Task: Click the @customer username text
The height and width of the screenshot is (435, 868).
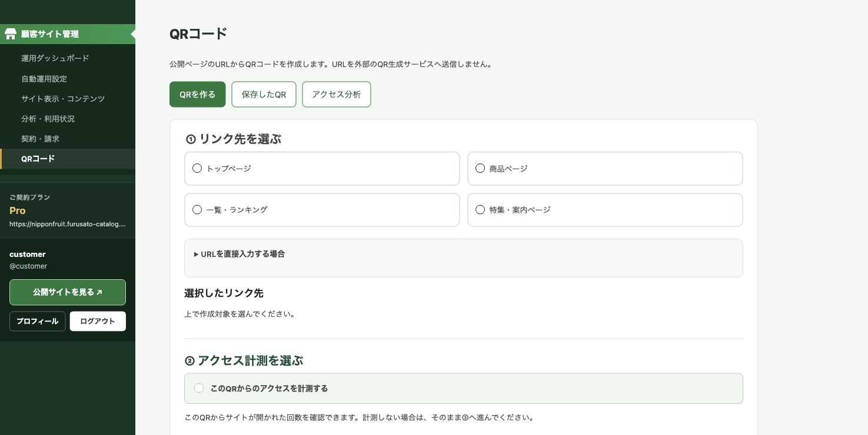Action: click(x=28, y=266)
